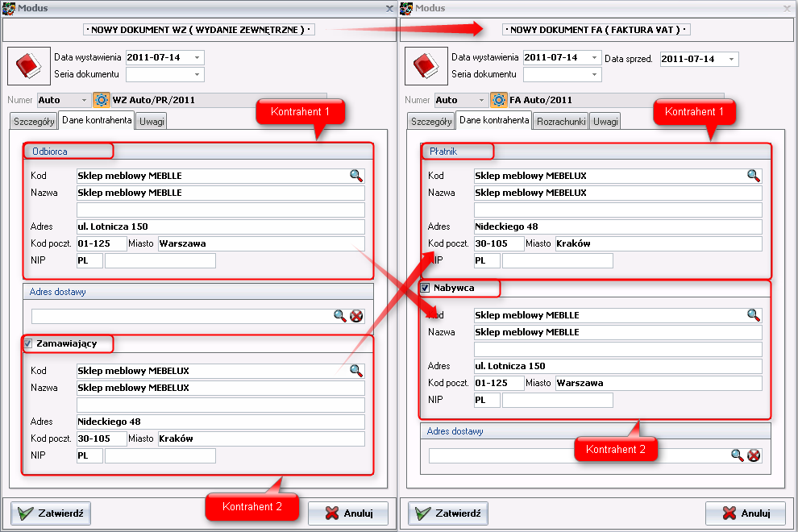This screenshot has height=532, width=798.
Task: Expand Numer Auto dropdown in FA window
Action: 481,100
